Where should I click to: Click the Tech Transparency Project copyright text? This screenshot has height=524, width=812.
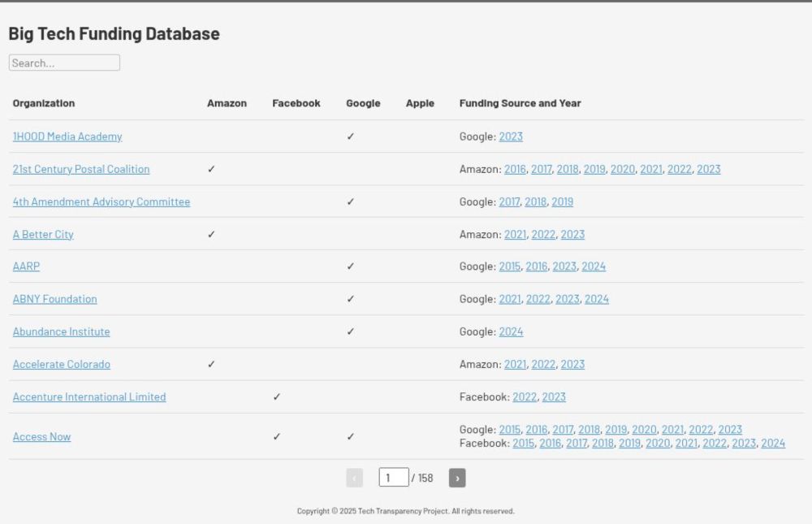(x=405, y=511)
